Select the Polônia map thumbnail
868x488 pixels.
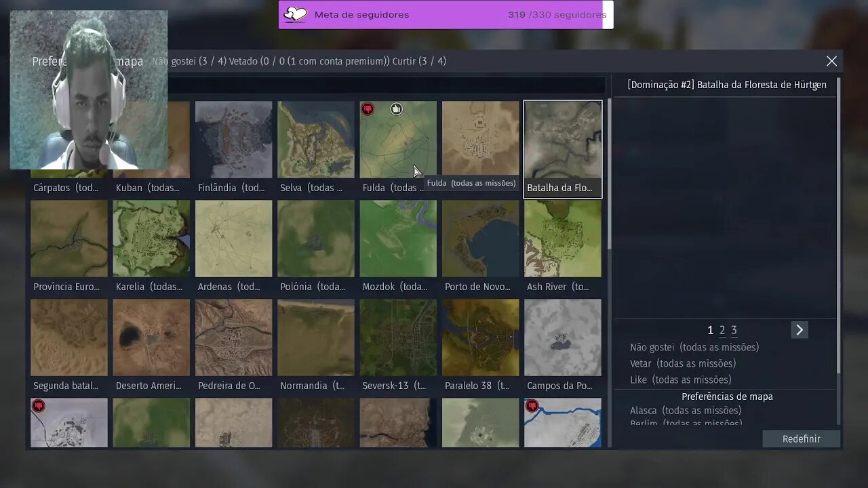tap(316, 239)
